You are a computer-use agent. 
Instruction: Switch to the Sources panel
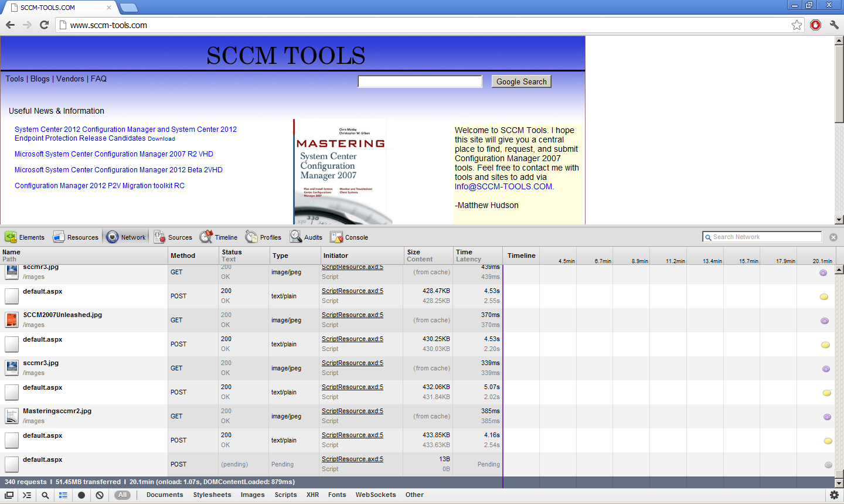point(173,237)
